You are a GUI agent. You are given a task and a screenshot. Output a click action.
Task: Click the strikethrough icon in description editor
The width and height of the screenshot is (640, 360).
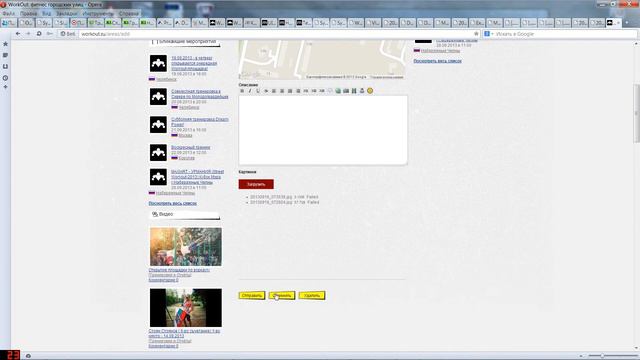click(x=266, y=91)
